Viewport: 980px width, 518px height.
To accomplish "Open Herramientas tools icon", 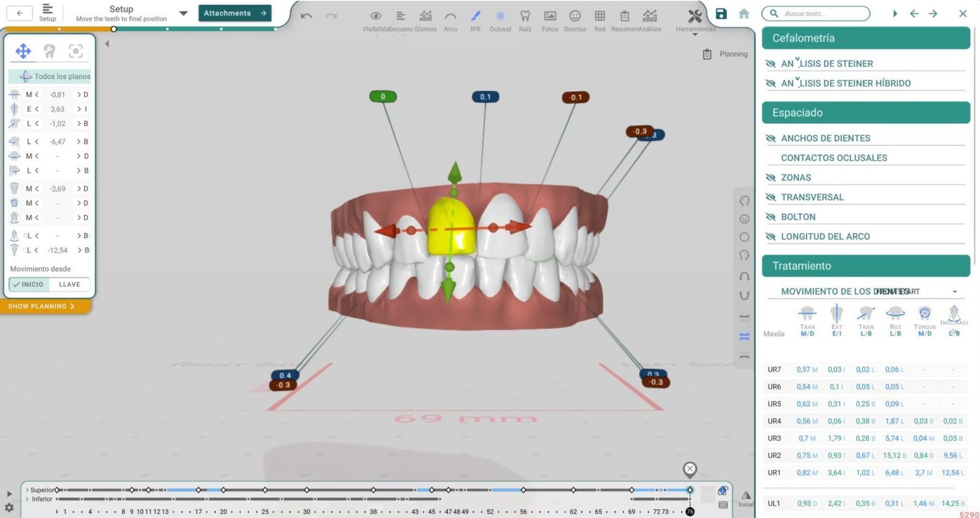I will [695, 17].
